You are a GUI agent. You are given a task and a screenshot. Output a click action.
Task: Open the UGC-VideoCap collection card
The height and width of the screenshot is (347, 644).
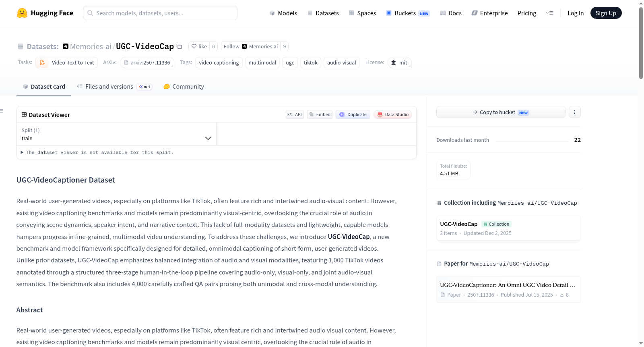click(508, 228)
